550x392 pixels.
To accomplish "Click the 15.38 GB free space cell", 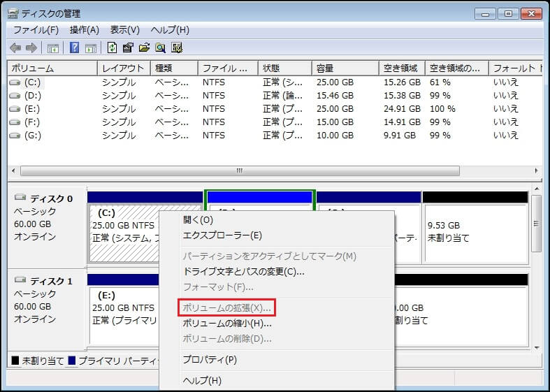I will [x=402, y=96].
